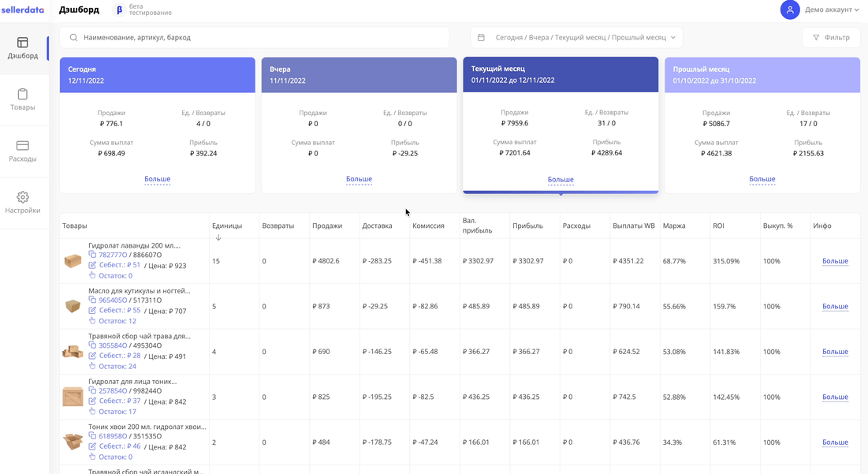
Task: Click Тоник хвои product thumbnail
Action: click(x=73, y=442)
